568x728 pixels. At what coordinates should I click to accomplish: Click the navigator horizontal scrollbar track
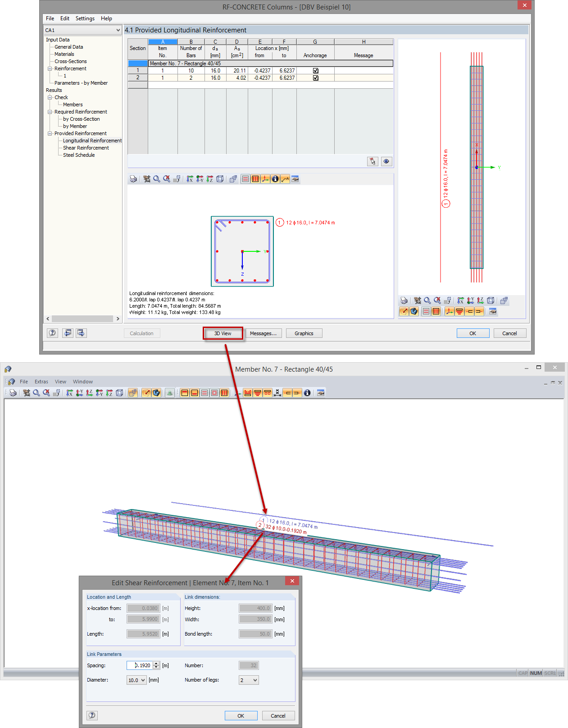tap(82, 318)
